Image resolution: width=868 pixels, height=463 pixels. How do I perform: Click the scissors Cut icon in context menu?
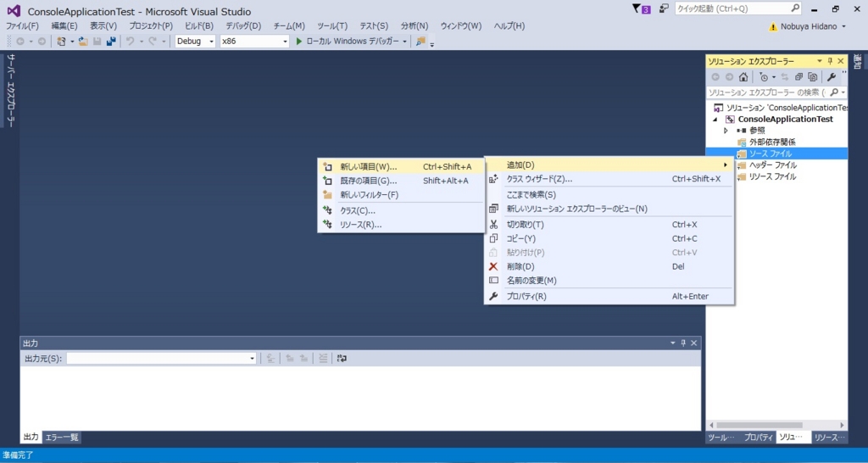tap(493, 225)
